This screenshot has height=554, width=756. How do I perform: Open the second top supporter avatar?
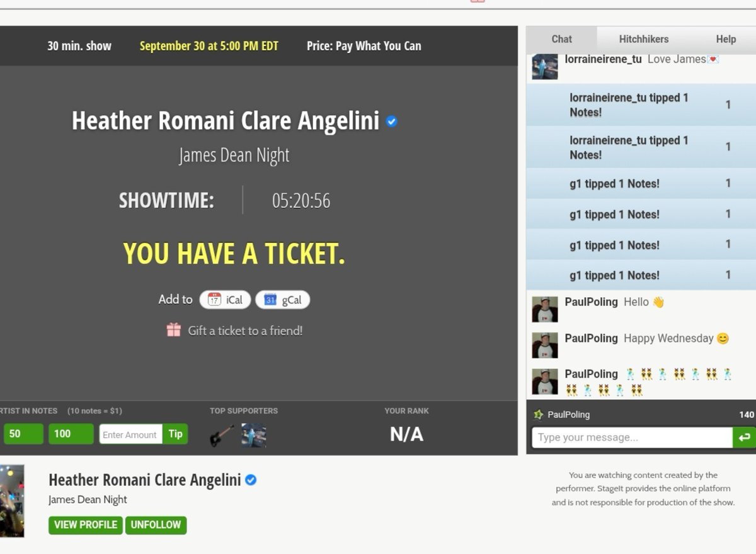point(253,436)
